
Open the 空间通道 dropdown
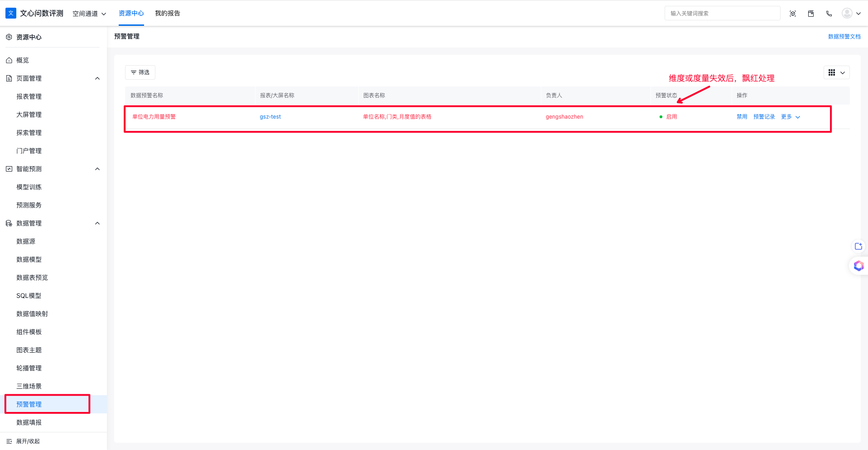click(x=89, y=14)
